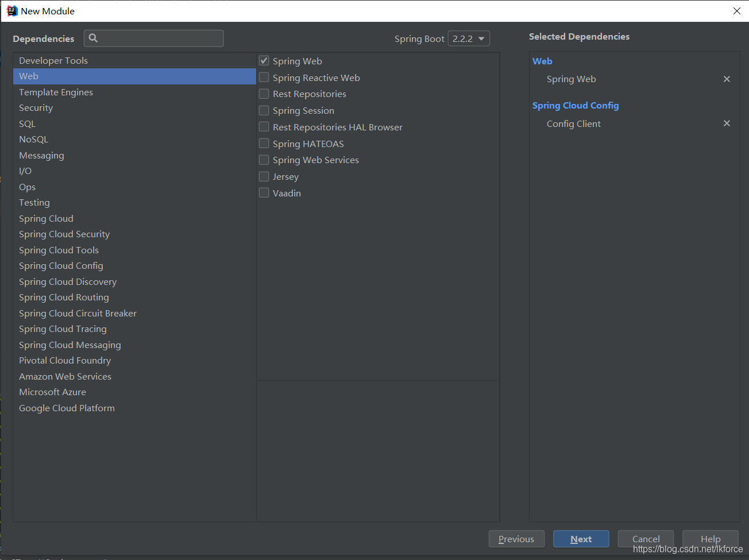The height and width of the screenshot is (560, 749).
Task: Select the Ops category
Action: click(x=134, y=187)
